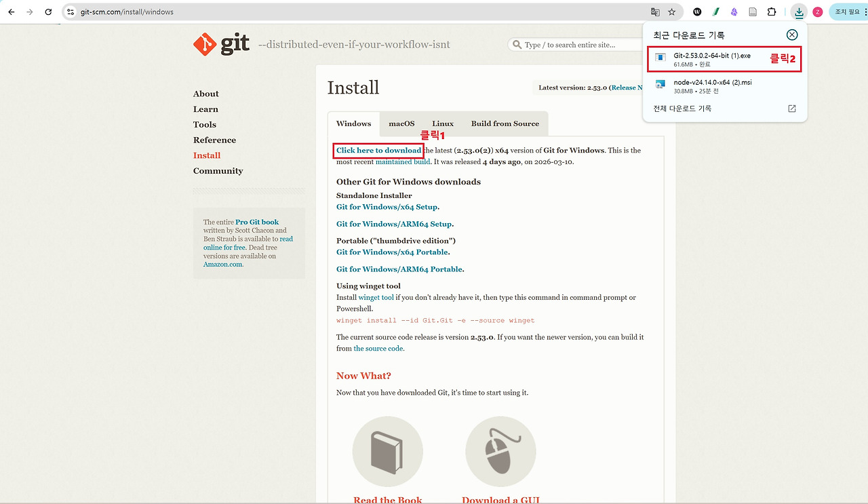This screenshot has height=504, width=868.
Task: Open the 'winget tool' link
Action: [376, 298]
